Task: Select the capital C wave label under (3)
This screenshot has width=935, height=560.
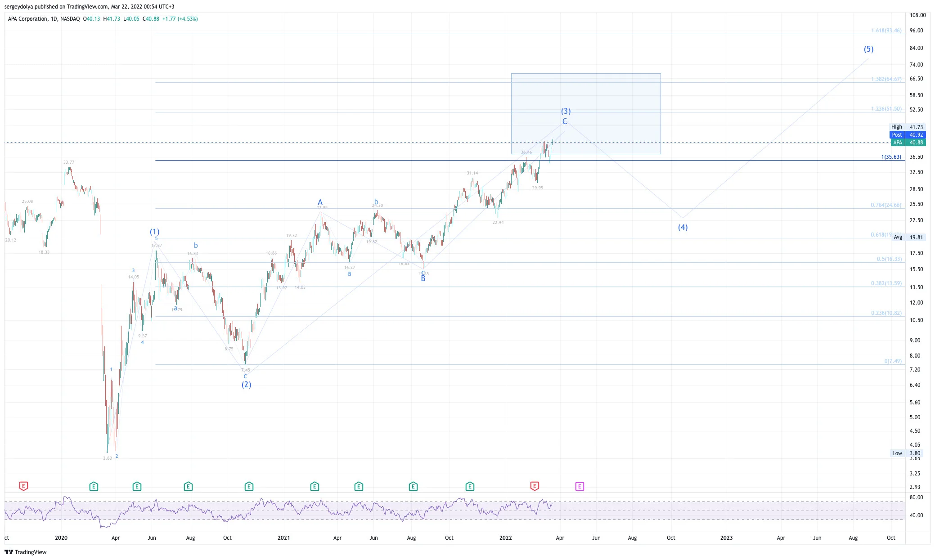Action: (x=565, y=121)
